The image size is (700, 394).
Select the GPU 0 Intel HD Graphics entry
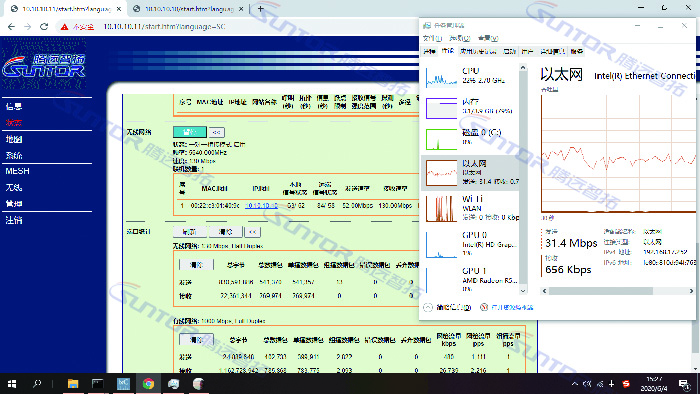coord(471,244)
